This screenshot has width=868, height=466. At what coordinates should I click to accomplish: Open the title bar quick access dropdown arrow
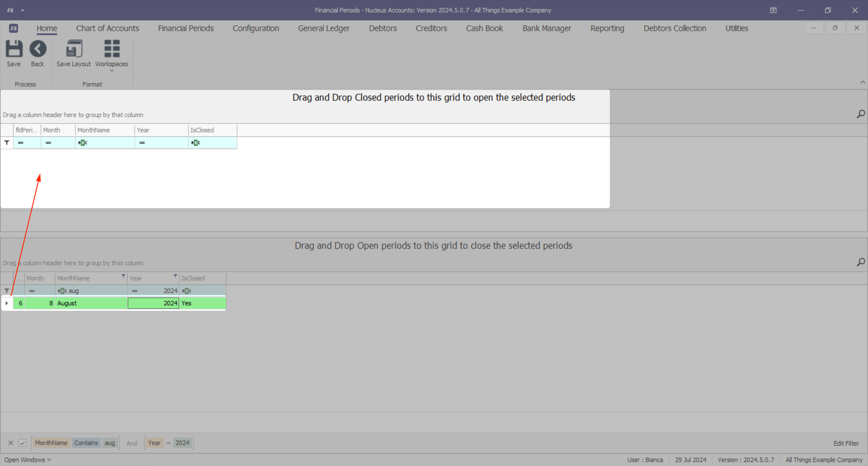point(23,10)
